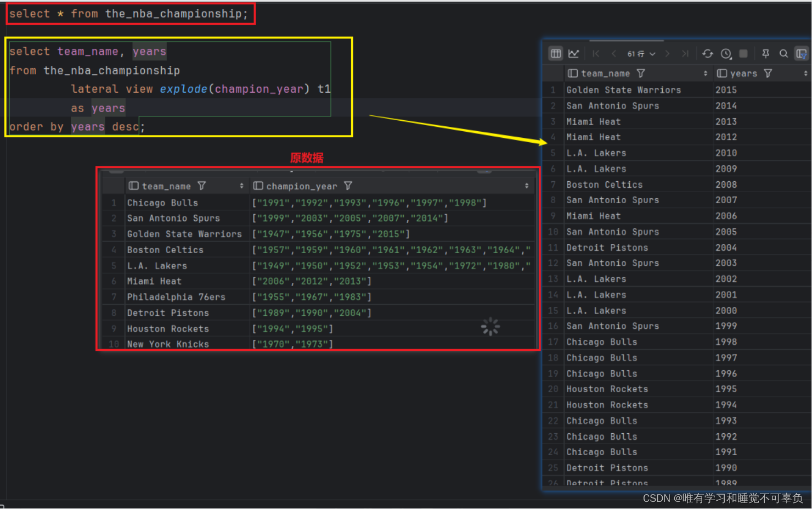Go to next page of results

point(667,53)
